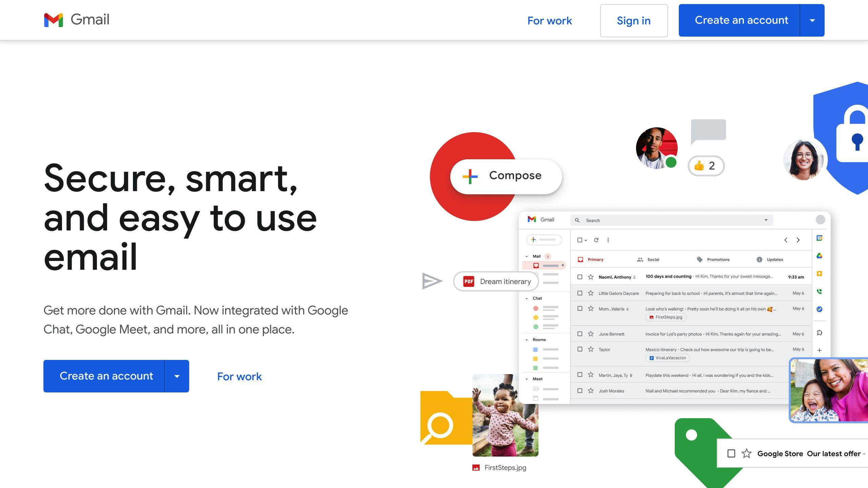Screen dimensions: 868x488
Task: Open Google Calendar icon in side panel
Action: point(819,238)
